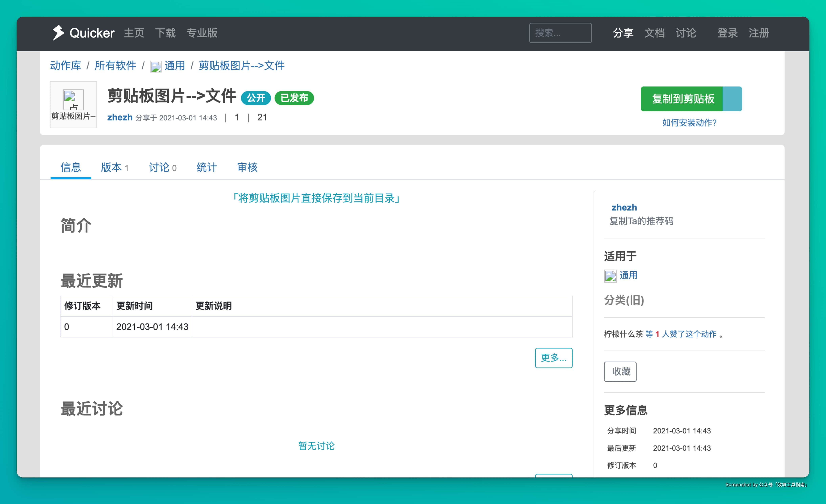
Task: Click the 登录 link in the header
Action: click(x=727, y=33)
